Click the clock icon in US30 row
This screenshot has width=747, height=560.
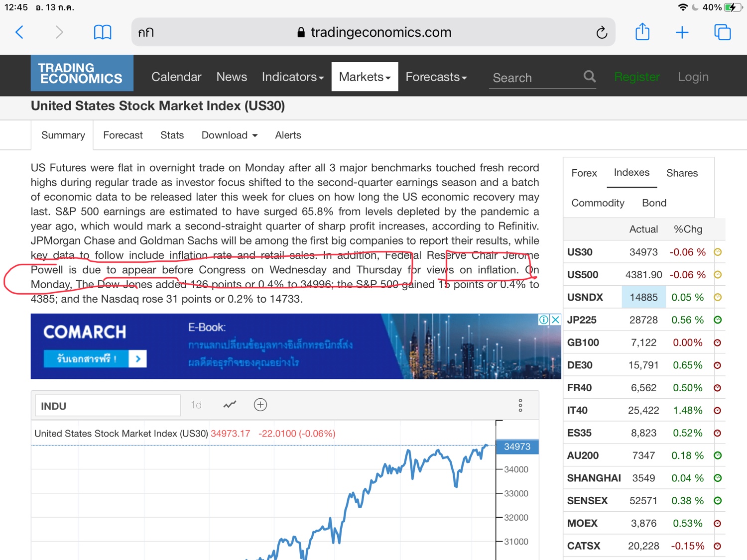coord(718,252)
